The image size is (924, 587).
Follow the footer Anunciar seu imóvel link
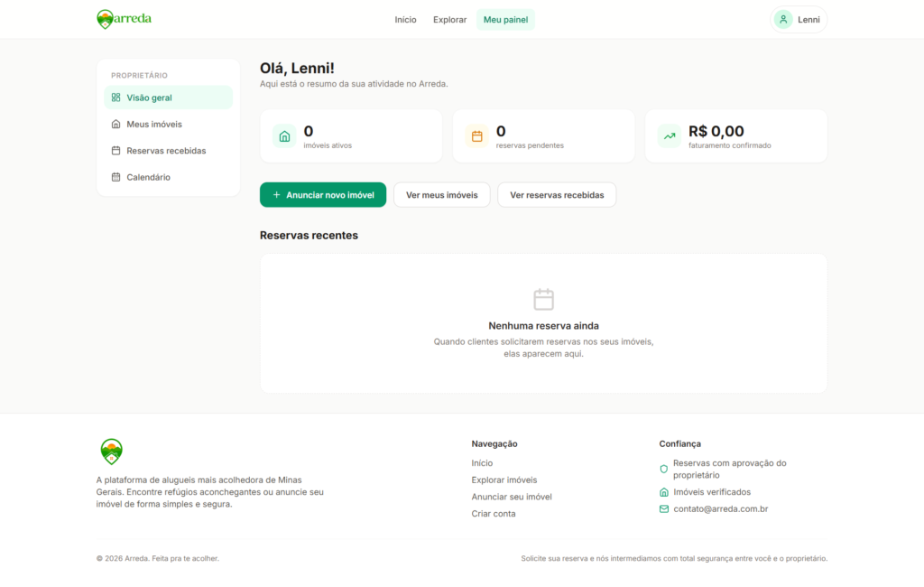[x=512, y=497]
